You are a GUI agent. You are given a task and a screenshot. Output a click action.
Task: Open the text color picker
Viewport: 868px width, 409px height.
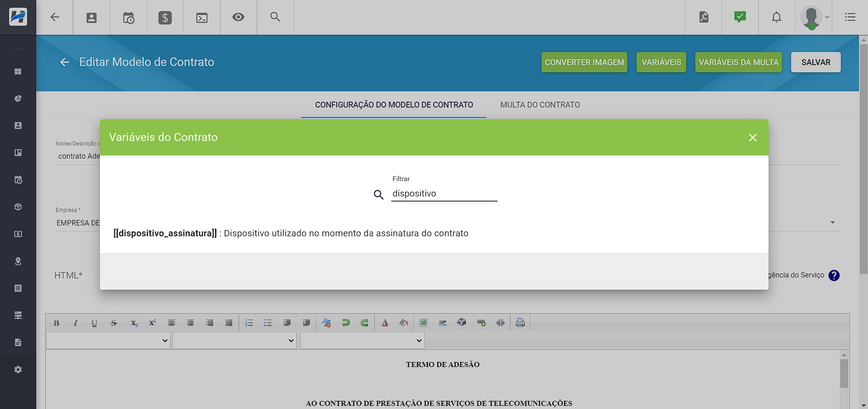coord(385,323)
